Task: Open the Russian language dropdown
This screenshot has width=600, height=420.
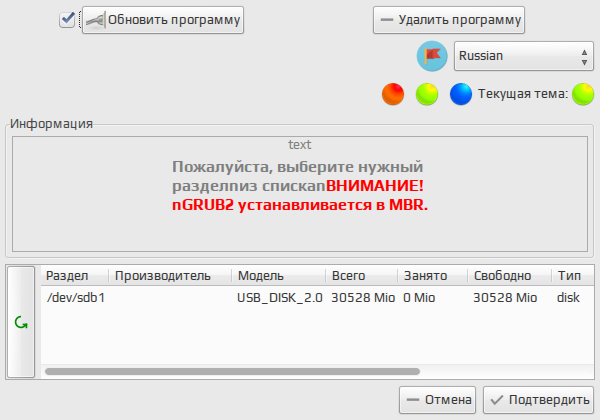Action: tap(523, 56)
